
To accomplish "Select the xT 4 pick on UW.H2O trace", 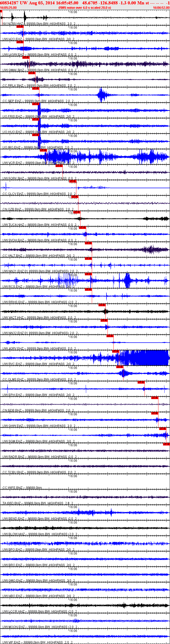I will pyautogui.click(x=20, y=27).
